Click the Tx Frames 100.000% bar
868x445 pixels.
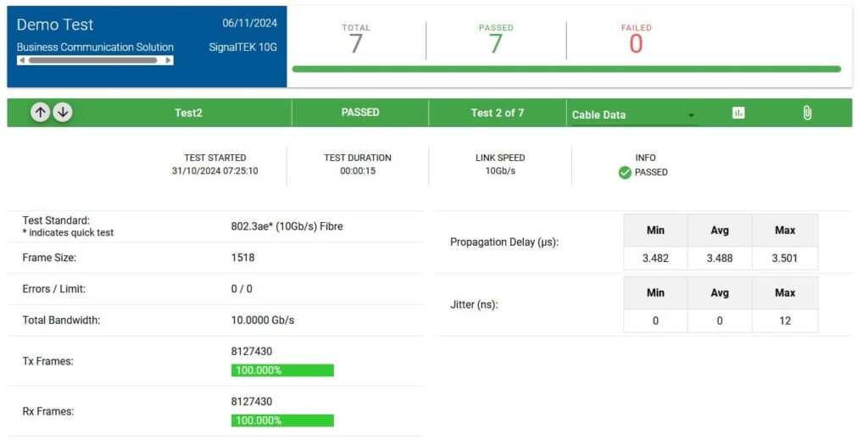point(282,370)
